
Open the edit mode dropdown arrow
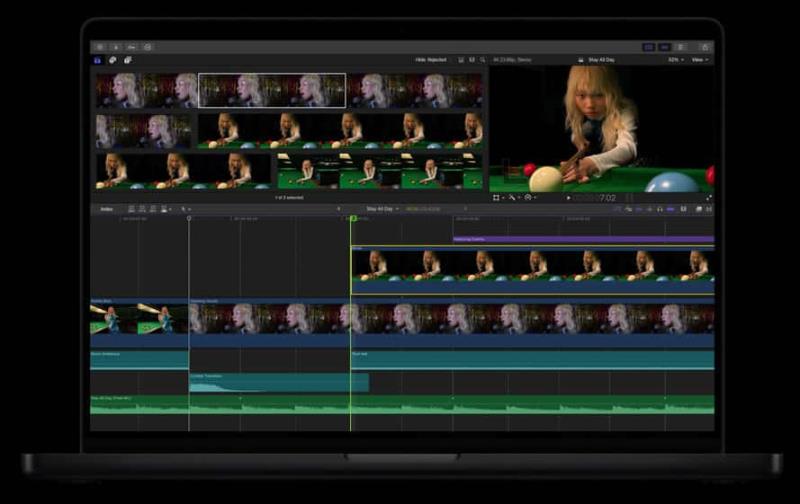170,209
